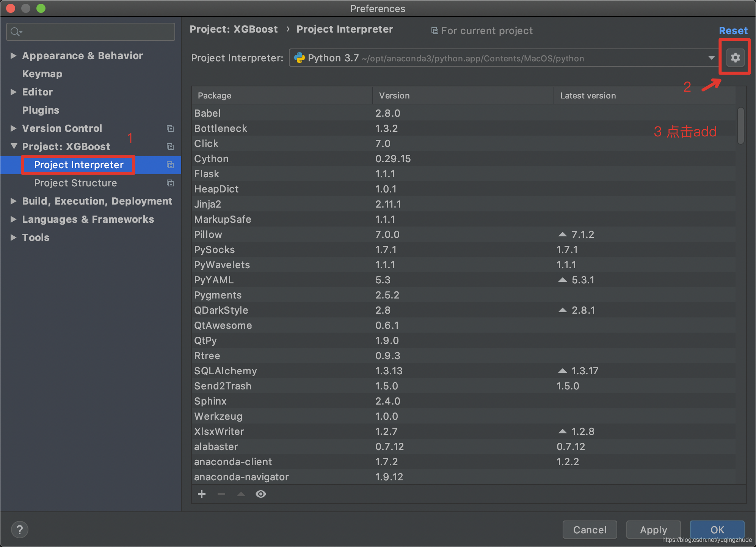Expand Languages & Frameworks section
The image size is (756, 547).
pos(13,219)
